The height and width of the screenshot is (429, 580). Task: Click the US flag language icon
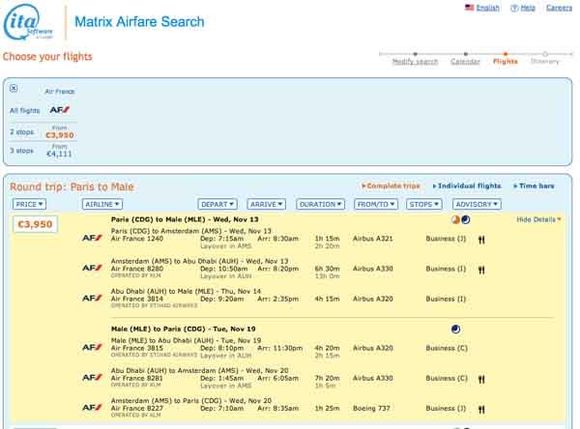click(x=469, y=7)
